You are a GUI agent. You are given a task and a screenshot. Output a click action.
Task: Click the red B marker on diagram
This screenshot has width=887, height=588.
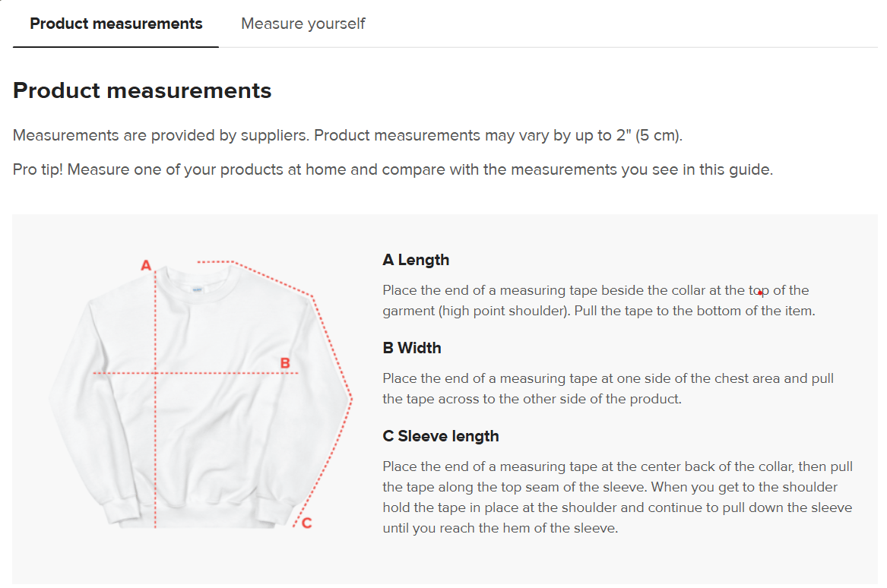pos(285,363)
